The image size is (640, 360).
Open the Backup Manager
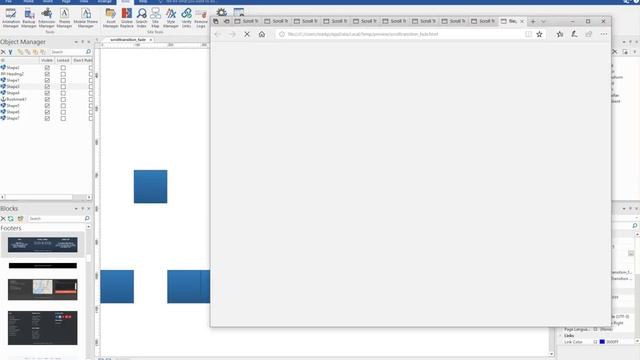coord(29,18)
